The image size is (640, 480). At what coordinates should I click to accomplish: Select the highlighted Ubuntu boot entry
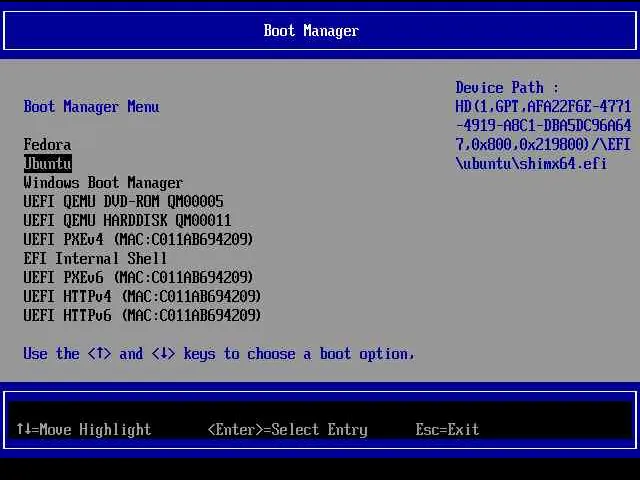(48, 164)
